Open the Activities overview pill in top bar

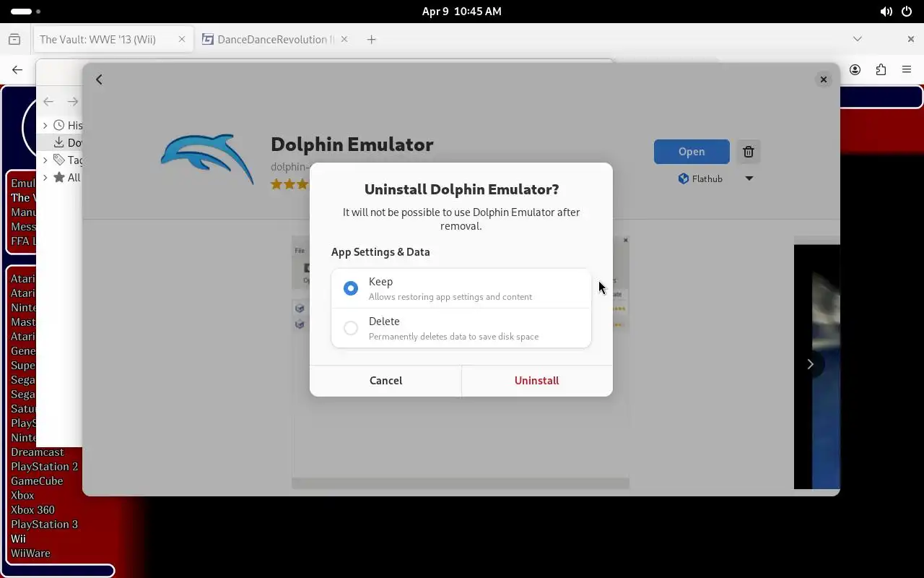tap(26, 12)
